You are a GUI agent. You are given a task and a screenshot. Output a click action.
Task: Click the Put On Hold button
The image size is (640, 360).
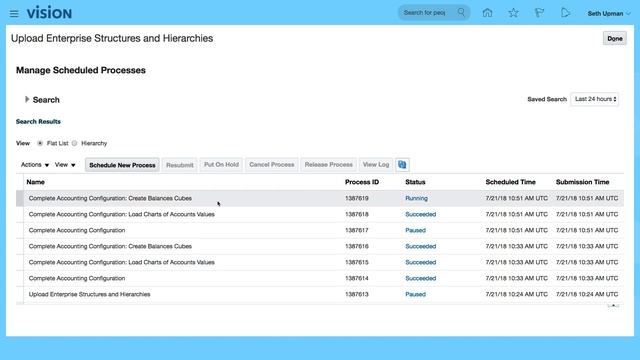(x=221, y=164)
